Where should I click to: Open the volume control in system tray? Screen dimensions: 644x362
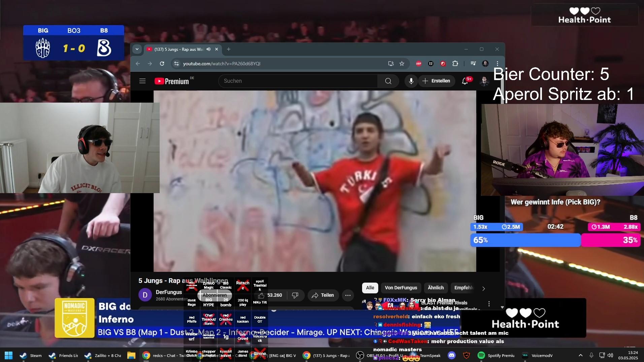click(x=610, y=355)
